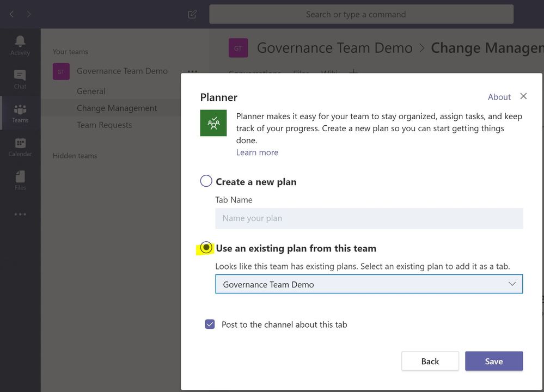Click the new chat compose icon
Image resolution: width=544 pixels, height=392 pixels.
tap(192, 14)
